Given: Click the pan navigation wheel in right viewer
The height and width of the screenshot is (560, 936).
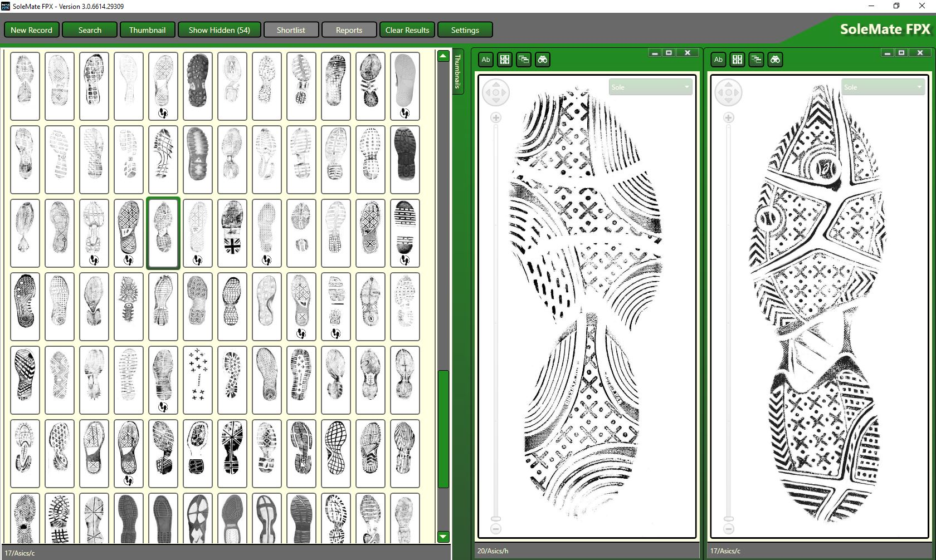Looking at the screenshot, I should coord(728,92).
